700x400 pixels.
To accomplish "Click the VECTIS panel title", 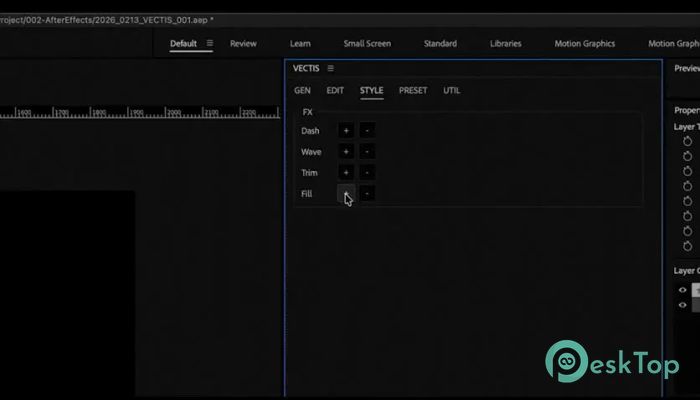I will click(x=306, y=68).
